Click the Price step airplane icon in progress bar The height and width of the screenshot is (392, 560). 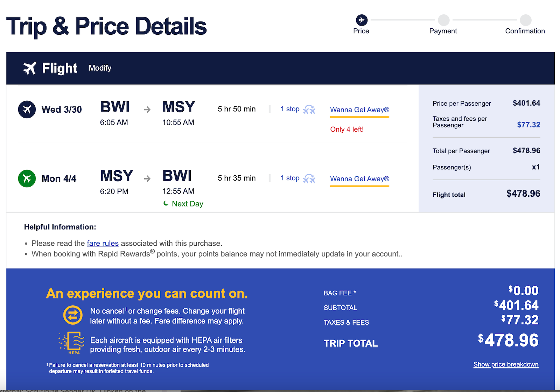pos(361,20)
